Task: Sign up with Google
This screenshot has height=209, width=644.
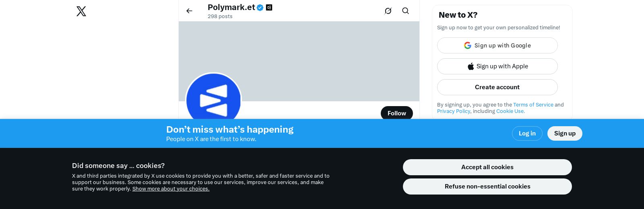Action: [x=497, y=45]
